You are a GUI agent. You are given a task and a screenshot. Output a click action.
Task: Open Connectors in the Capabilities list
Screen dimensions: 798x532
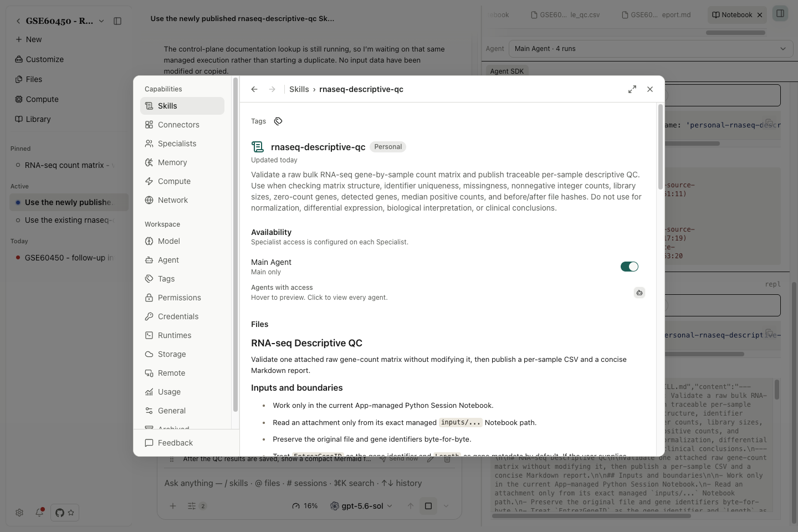(x=182, y=125)
